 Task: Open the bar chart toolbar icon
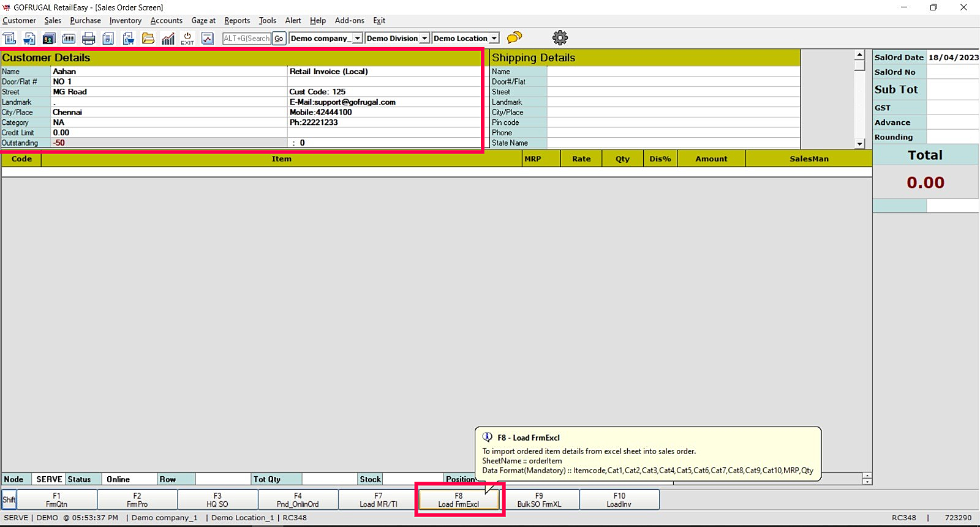click(x=168, y=38)
